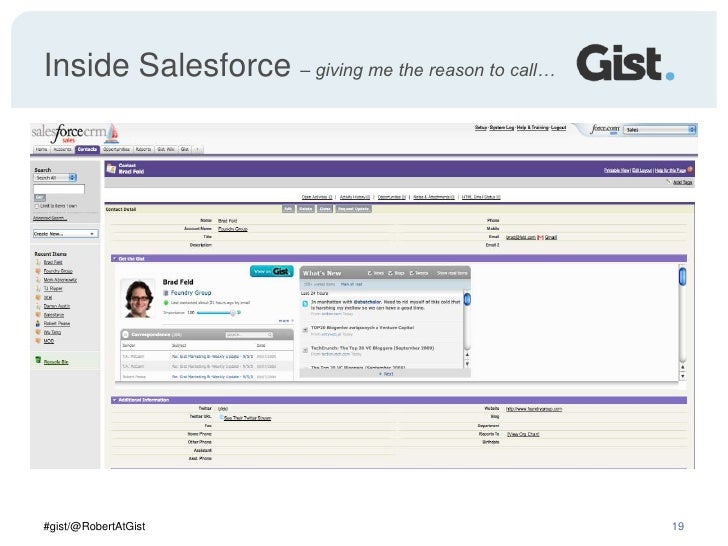
Task: Click the icon beside Foundry Group recent item
Action: click(38, 271)
